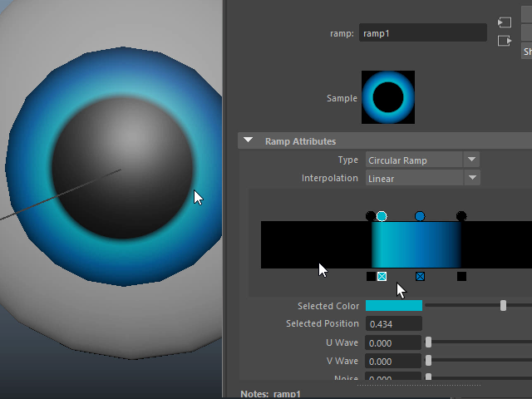
Task: Select the leftmost black ramp handle circle
Action: [370, 216]
